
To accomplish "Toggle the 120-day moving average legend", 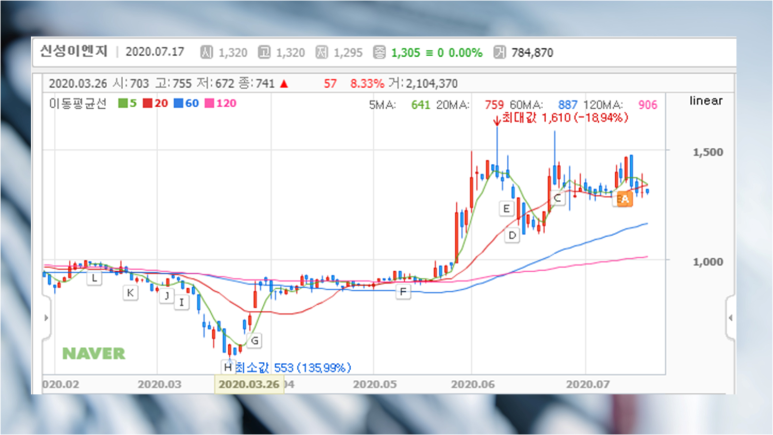I will pyautogui.click(x=221, y=103).
